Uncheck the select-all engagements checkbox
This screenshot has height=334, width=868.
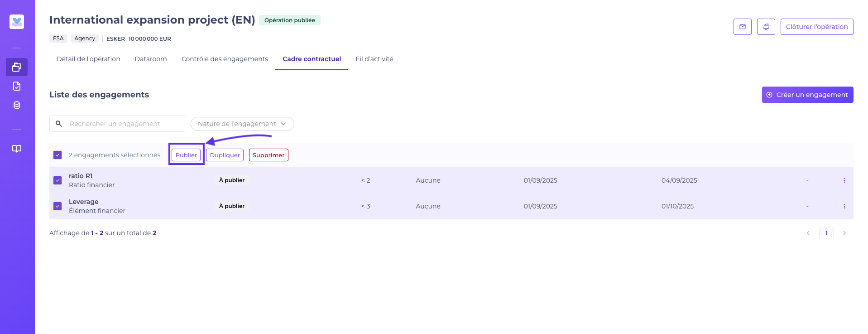tap(58, 155)
